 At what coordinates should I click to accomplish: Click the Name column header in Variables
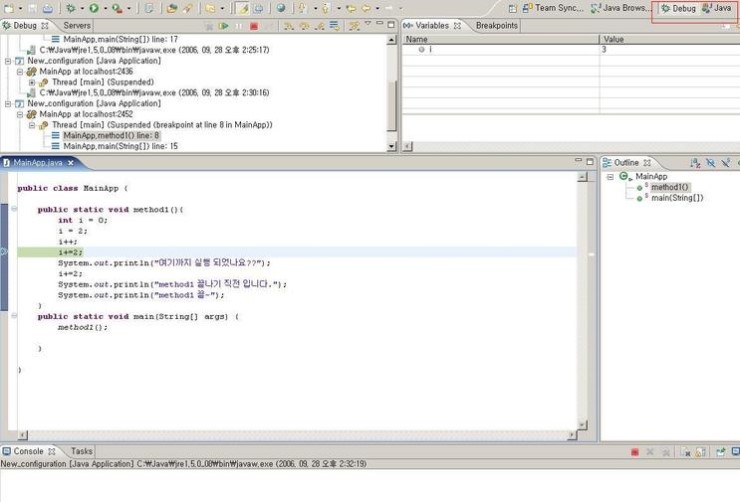(x=500, y=39)
